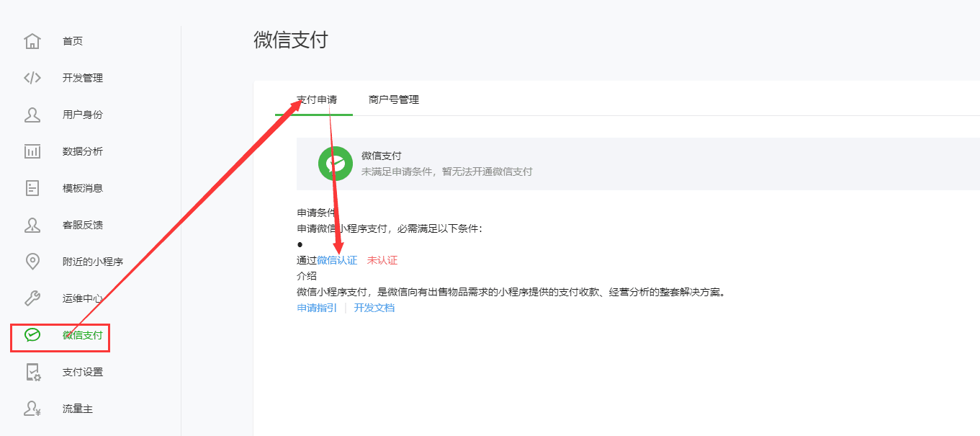Image resolution: width=980 pixels, height=436 pixels.
Task: Open the 支付设置 menu item
Action: 83,372
